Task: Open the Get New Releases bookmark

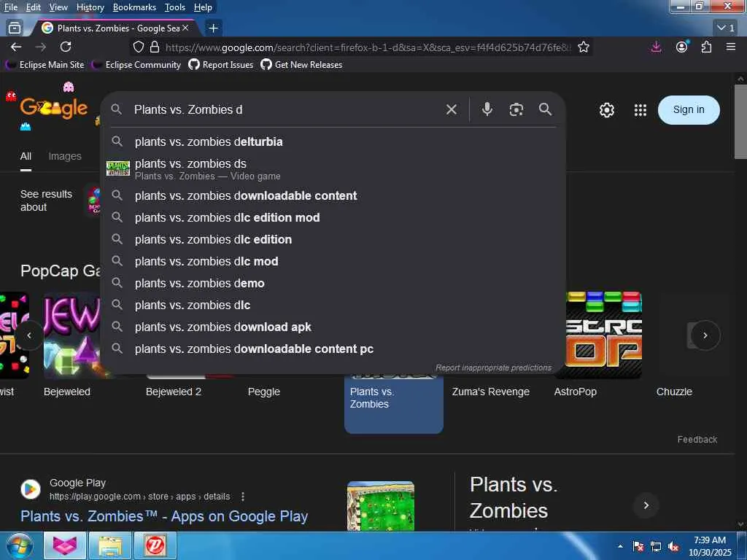Action: [301, 65]
